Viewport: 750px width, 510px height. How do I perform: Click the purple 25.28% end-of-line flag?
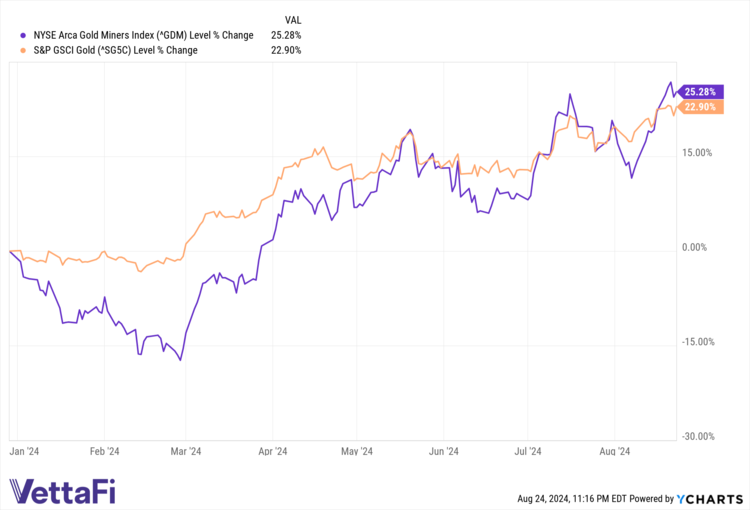point(698,91)
